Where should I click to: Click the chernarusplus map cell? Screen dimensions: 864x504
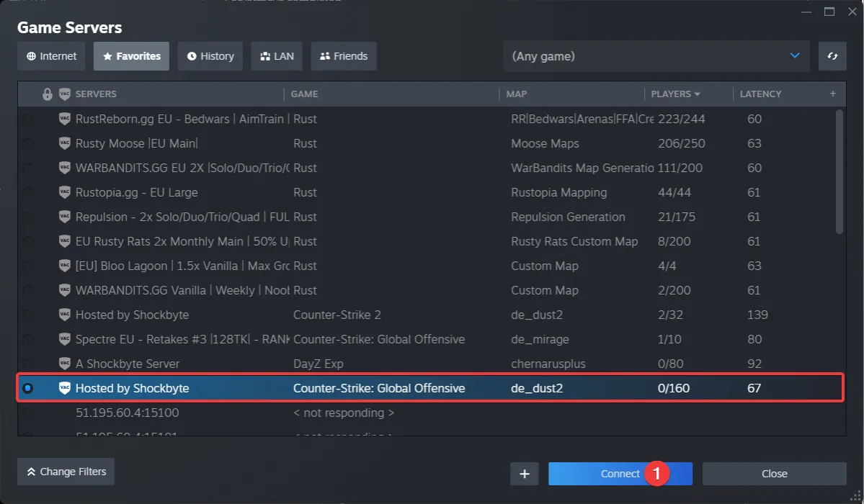click(x=548, y=364)
